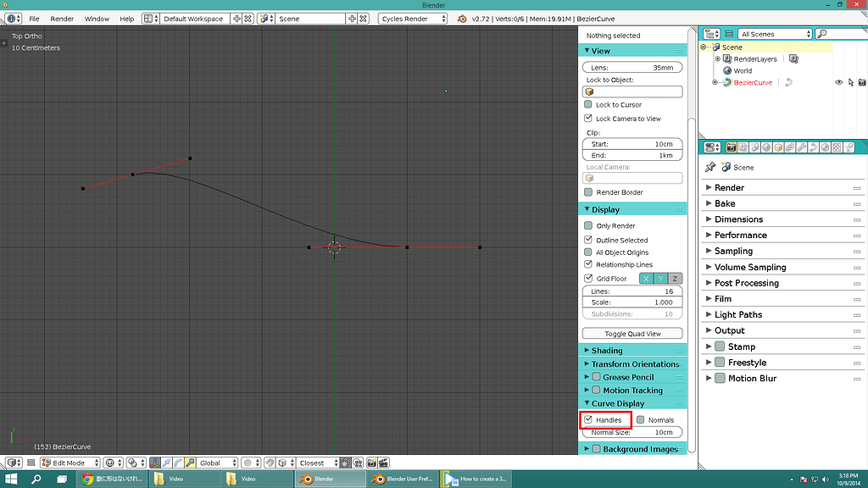Open the File menu
The height and width of the screenshot is (488, 868).
click(34, 19)
